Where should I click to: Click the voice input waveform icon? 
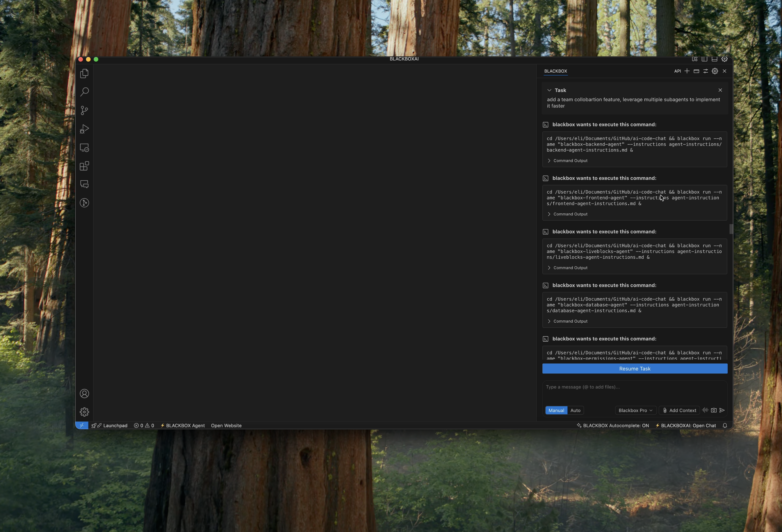705,410
